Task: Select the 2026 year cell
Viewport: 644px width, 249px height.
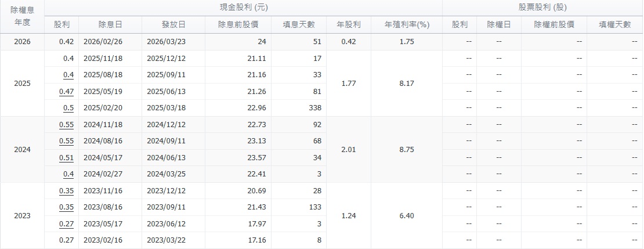Action: (x=22, y=42)
